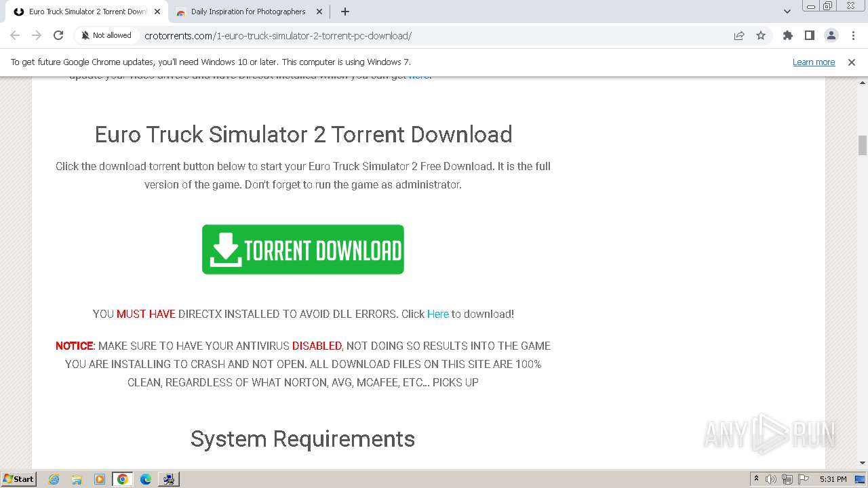This screenshot has width=868, height=488.
Task: Open the 'Not allowed' site info chip
Action: pos(106,35)
